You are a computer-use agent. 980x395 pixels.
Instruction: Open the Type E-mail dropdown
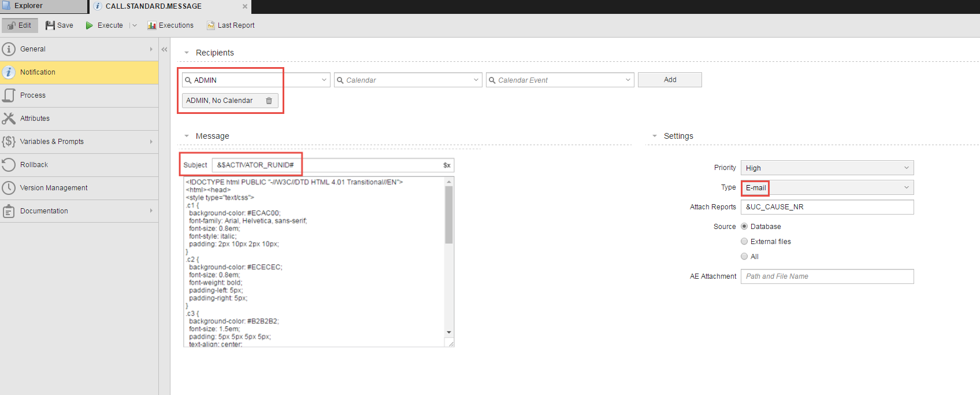[827, 188]
